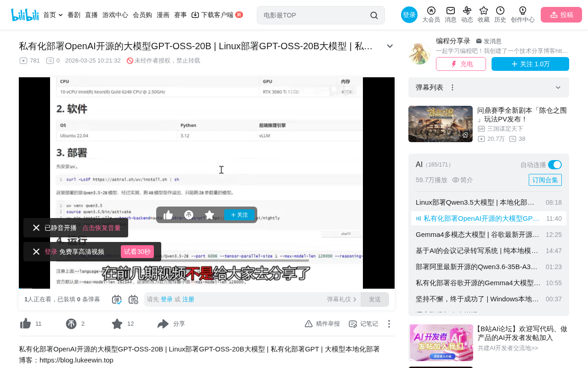Click the coin icon on the video overlay
This screenshot has width=588, height=368.
coord(189,215)
